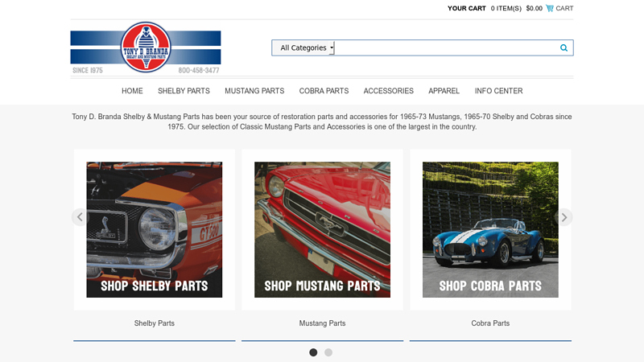The height and width of the screenshot is (362, 644).
Task: Select second carousel page dot
Action: (328, 352)
